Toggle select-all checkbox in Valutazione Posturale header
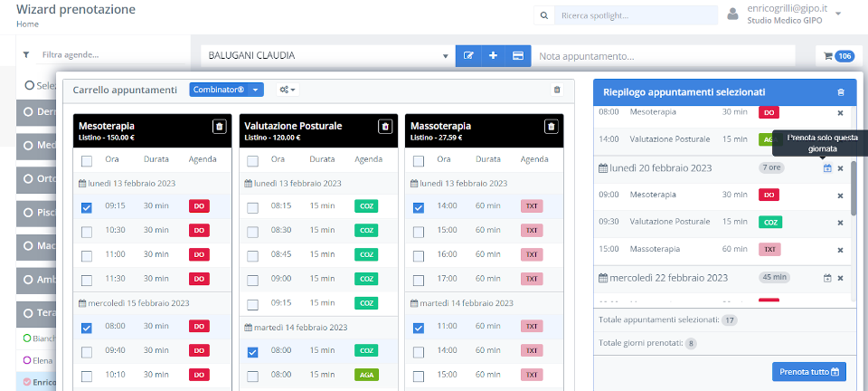 coord(252,161)
